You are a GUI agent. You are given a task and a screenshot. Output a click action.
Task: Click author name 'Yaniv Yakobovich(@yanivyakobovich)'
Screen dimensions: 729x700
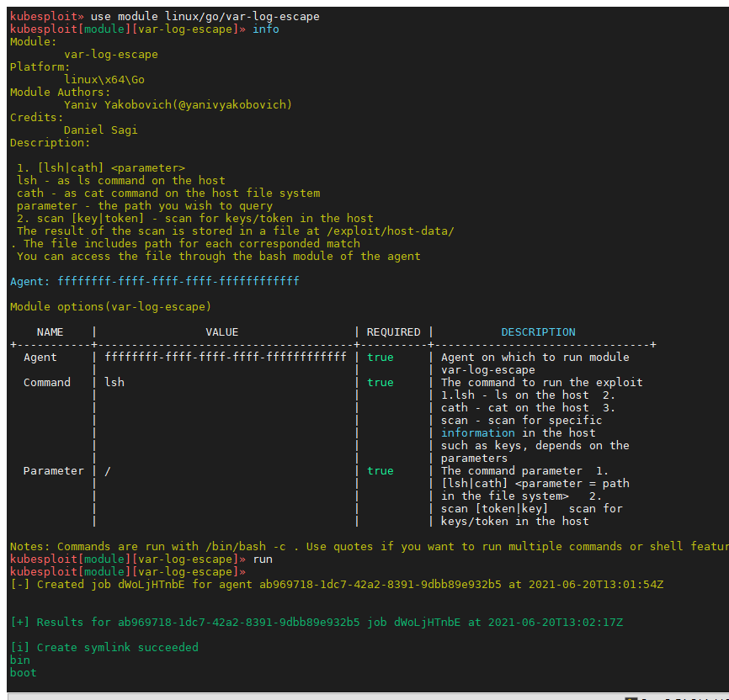[178, 104]
